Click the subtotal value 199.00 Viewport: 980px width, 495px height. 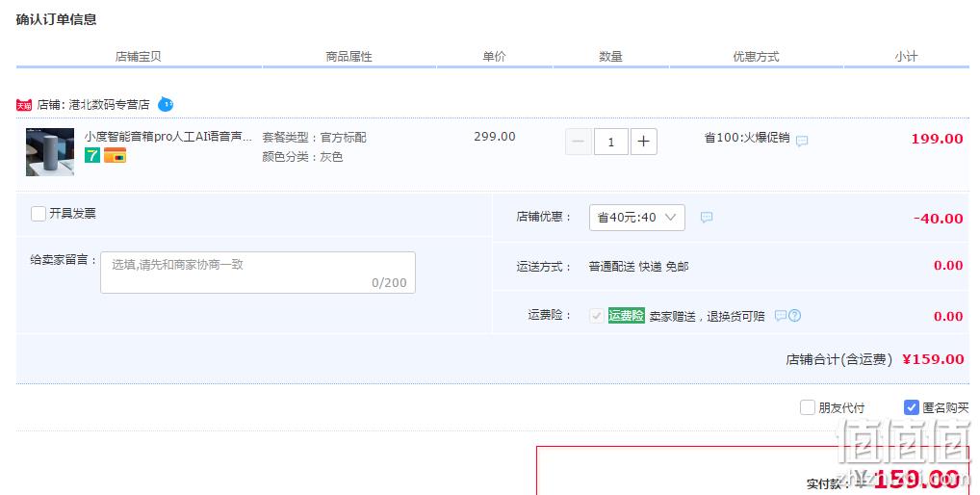pyautogui.click(x=937, y=139)
